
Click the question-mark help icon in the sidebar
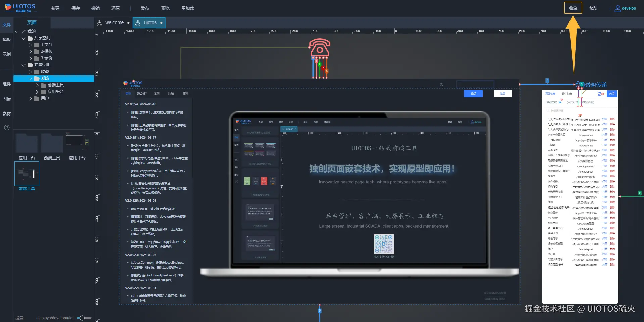coord(6,127)
